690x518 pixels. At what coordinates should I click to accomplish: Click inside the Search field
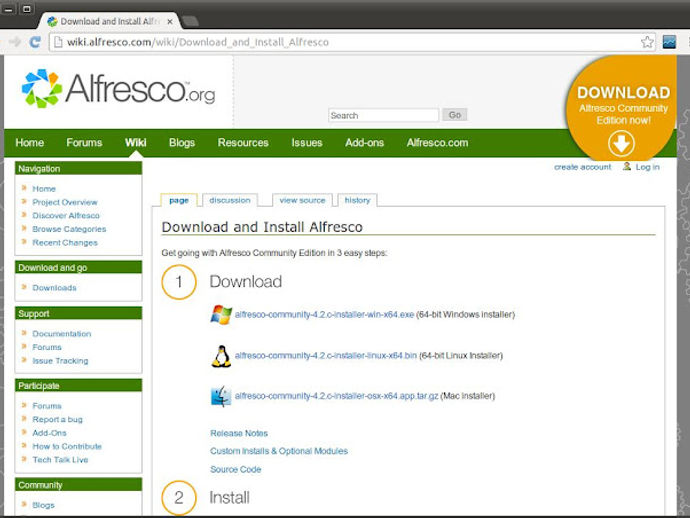383,115
